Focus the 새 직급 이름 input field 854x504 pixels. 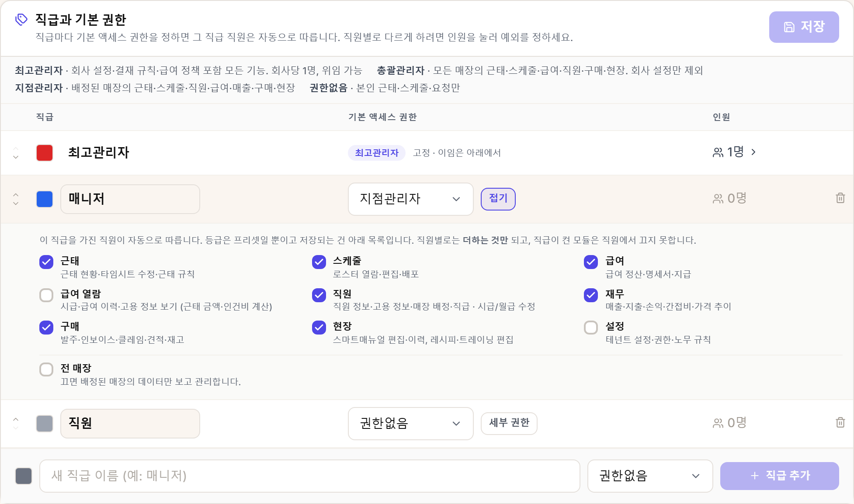[310, 476]
